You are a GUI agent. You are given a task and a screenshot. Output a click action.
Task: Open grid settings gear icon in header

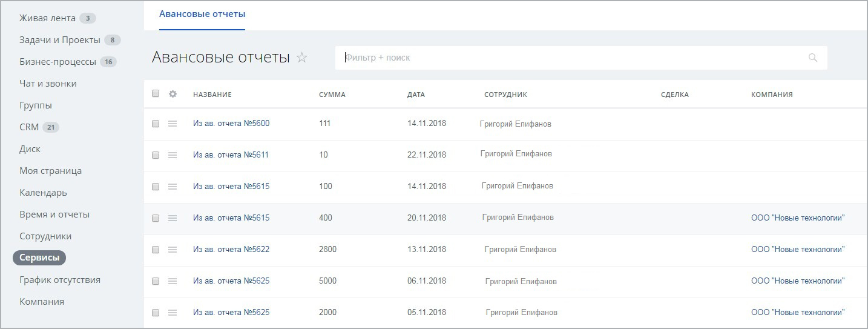[x=173, y=94]
